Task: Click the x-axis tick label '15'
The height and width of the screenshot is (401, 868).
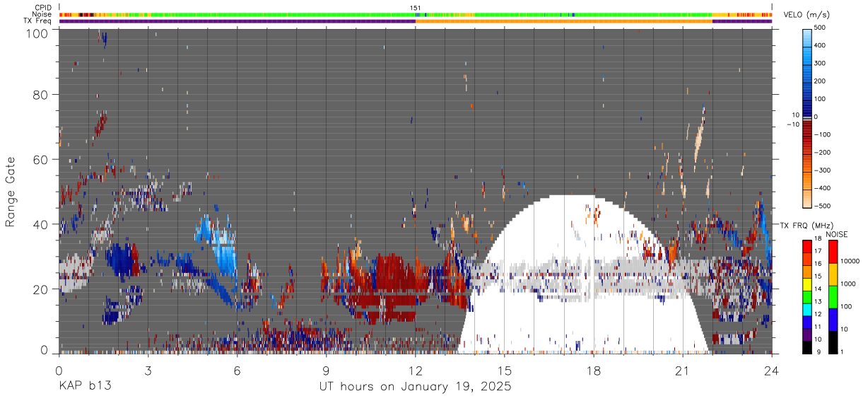Action: 505,371
